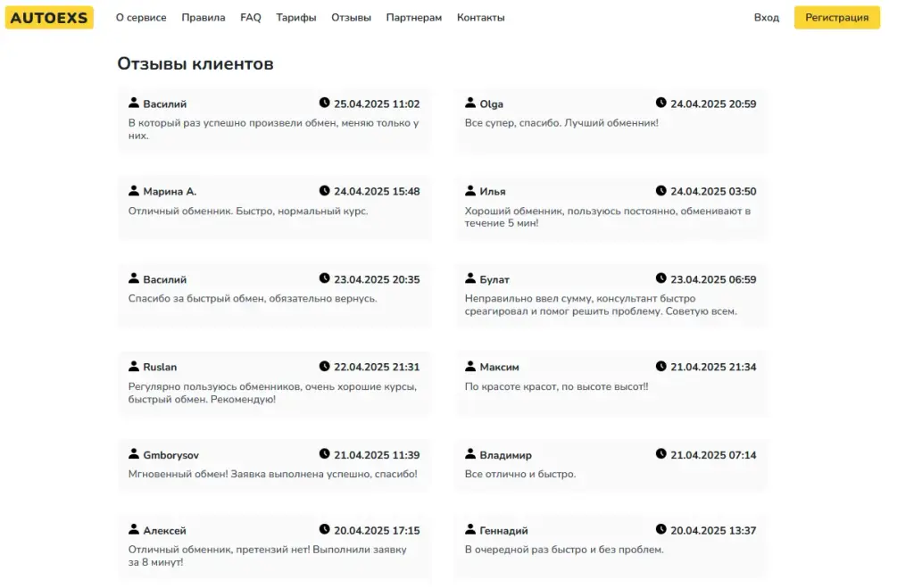Click the user icon beside Илья
This screenshot has width=914, height=588.
pyautogui.click(x=470, y=191)
